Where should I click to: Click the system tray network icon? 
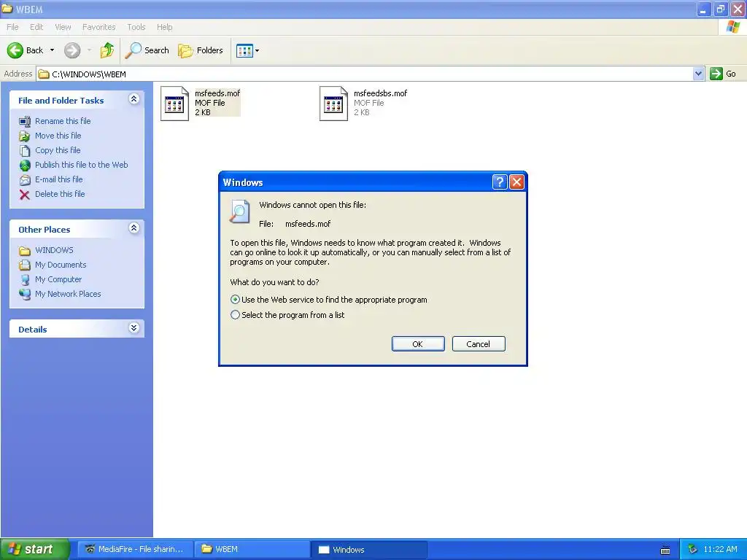pyautogui.click(x=692, y=549)
